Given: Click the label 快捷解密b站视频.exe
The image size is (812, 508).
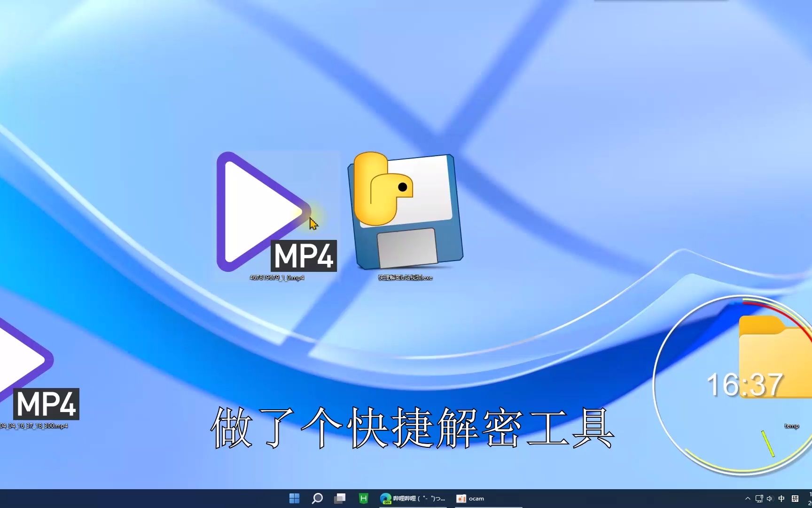Looking at the screenshot, I should 405,278.
